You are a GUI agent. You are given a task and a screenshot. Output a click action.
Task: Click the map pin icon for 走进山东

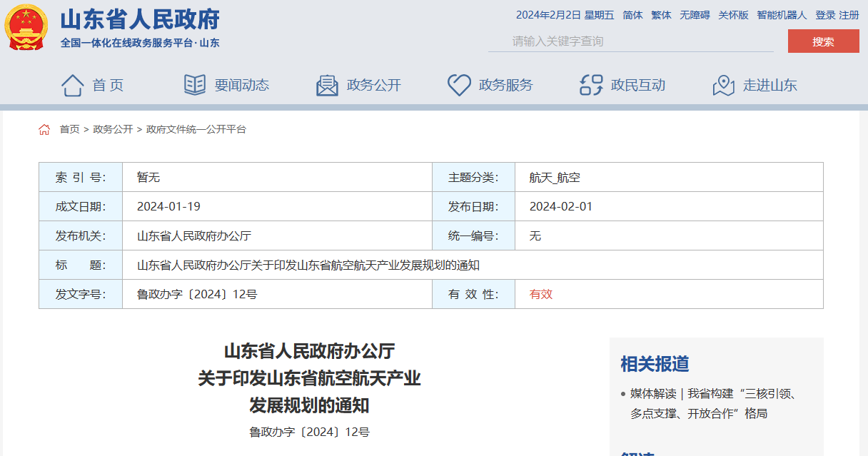724,85
